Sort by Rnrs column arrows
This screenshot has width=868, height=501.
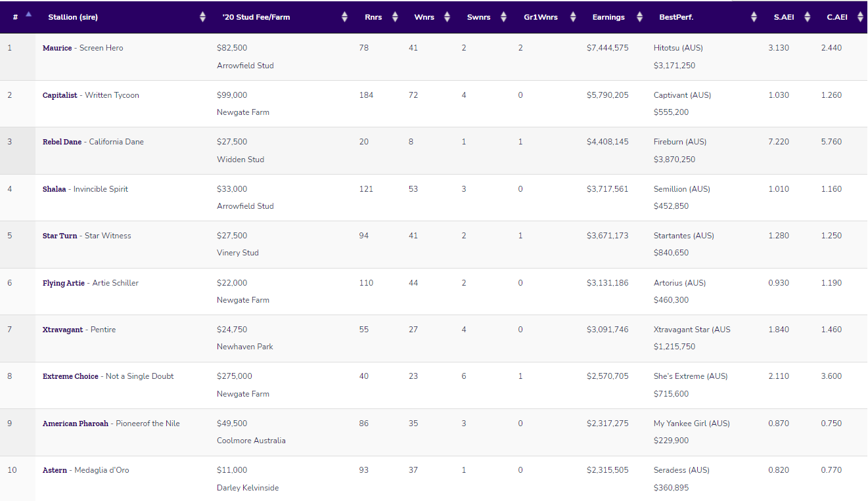(395, 17)
